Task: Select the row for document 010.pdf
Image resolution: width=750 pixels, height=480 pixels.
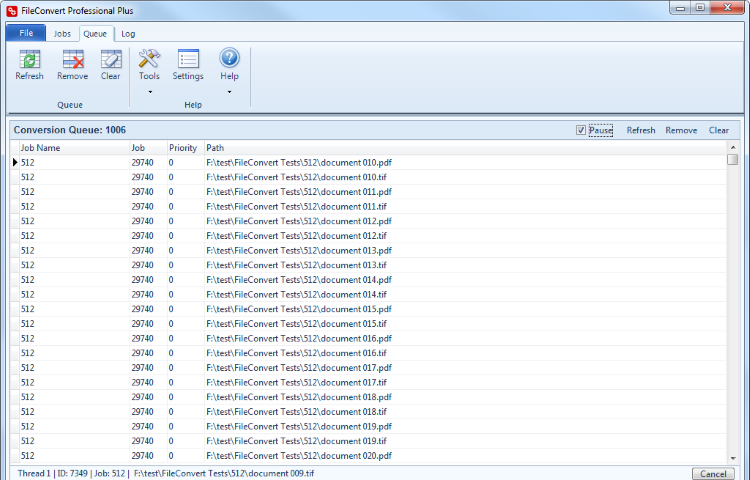Action: tap(368, 163)
